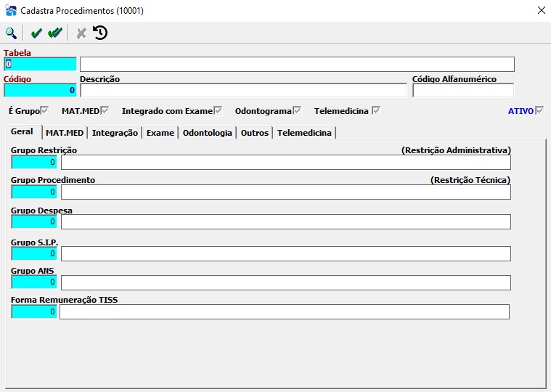Screen dimensions: 551x392
Task: Click the single green checkmark confirm icon
Action: click(x=36, y=33)
